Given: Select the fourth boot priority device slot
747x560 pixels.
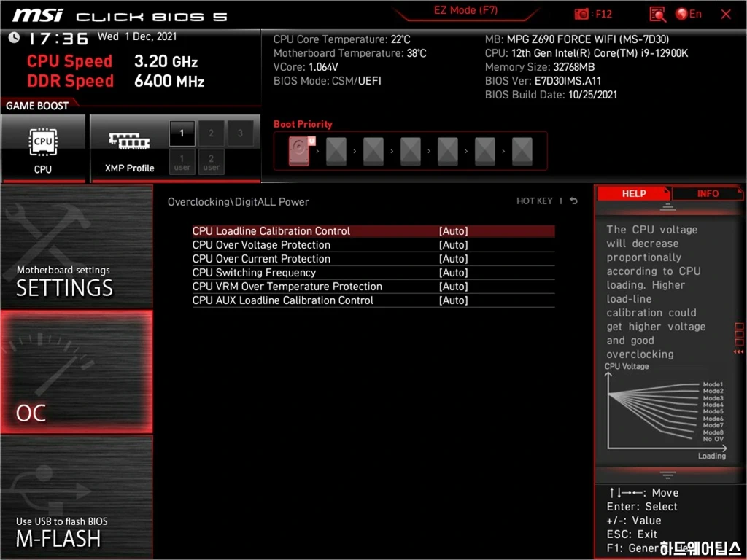Looking at the screenshot, I should pyautogui.click(x=411, y=152).
